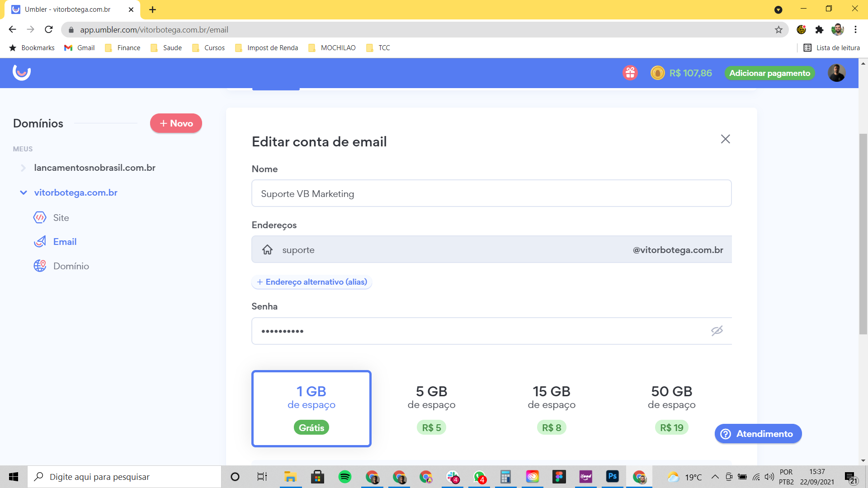Add Endereço alternativo (alias) link

point(311,282)
